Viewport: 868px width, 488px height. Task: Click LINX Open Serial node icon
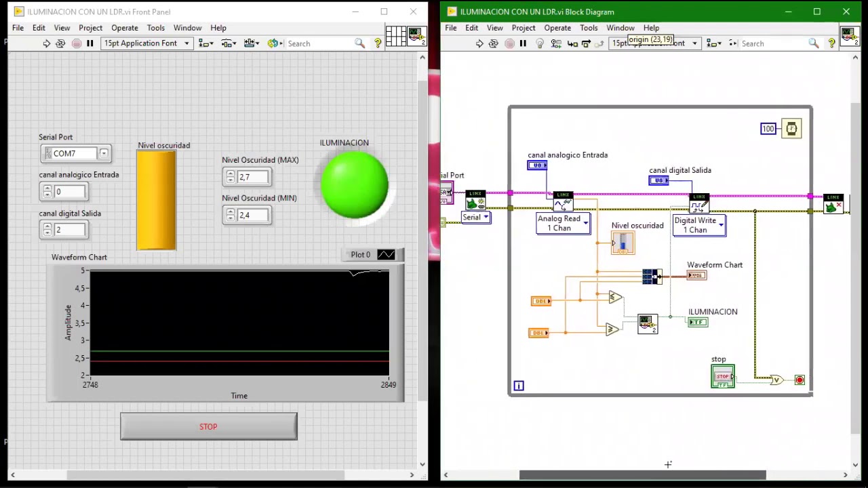(x=476, y=201)
